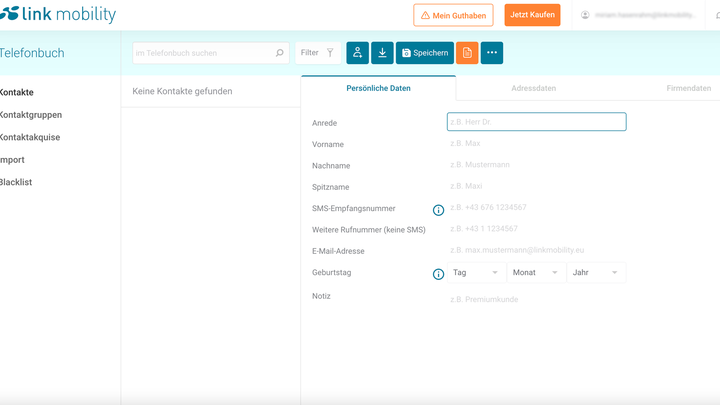Click the blurred account email text
This screenshot has height=405, width=720.
point(645,15)
